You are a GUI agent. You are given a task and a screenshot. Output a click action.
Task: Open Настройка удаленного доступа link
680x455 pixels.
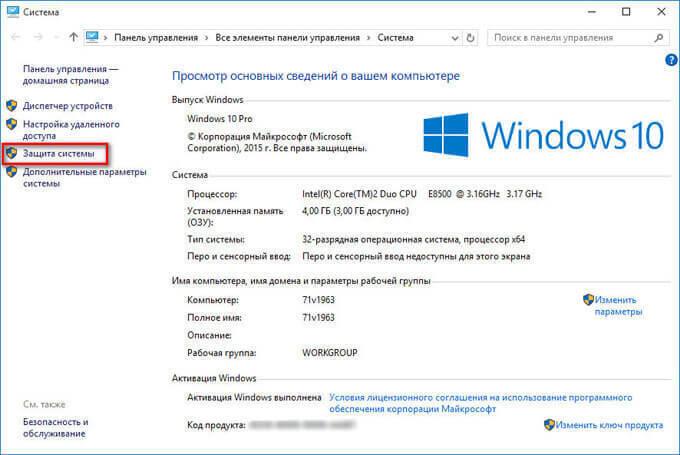(71, 130)
